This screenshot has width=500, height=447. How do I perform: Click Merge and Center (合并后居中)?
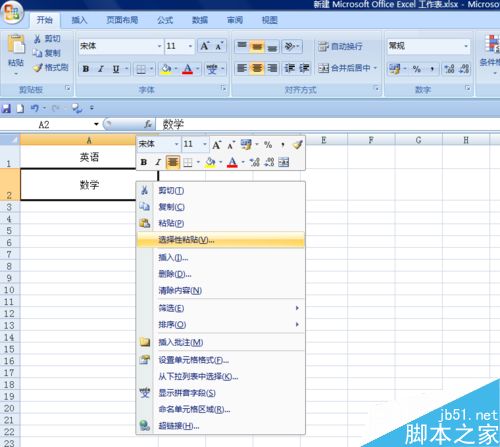344,68
